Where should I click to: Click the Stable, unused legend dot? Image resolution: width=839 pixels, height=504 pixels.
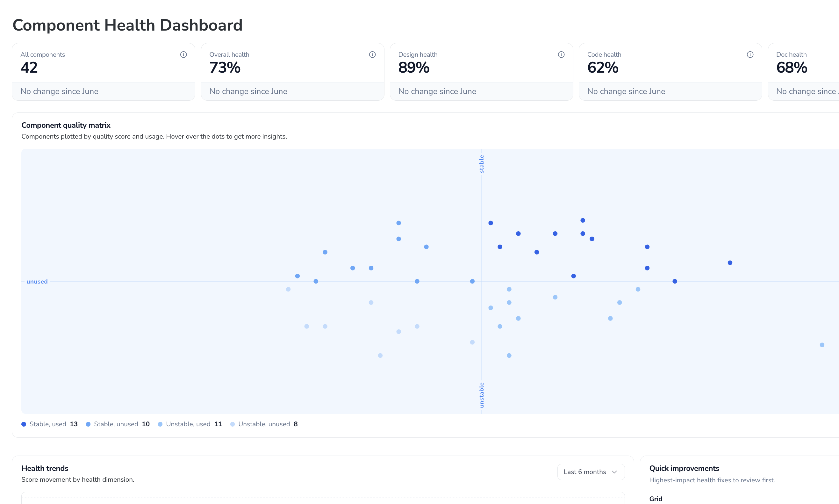88,424
